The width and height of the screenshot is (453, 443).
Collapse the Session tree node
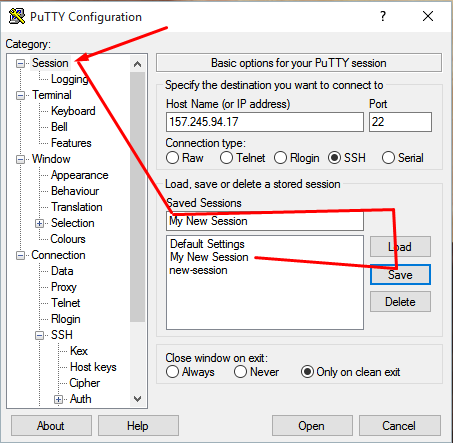point(21,63)
